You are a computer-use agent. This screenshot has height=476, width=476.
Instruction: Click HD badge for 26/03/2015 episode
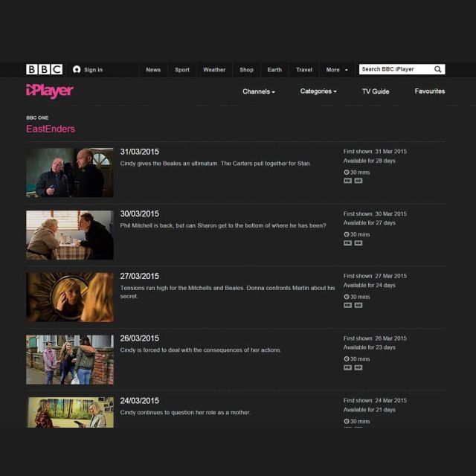click(347, 367)
